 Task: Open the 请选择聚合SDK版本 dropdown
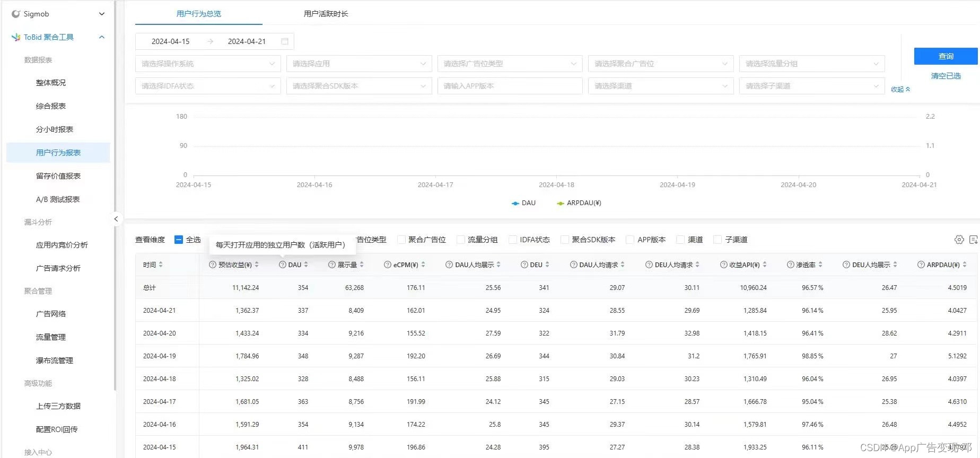pos(359,86)
